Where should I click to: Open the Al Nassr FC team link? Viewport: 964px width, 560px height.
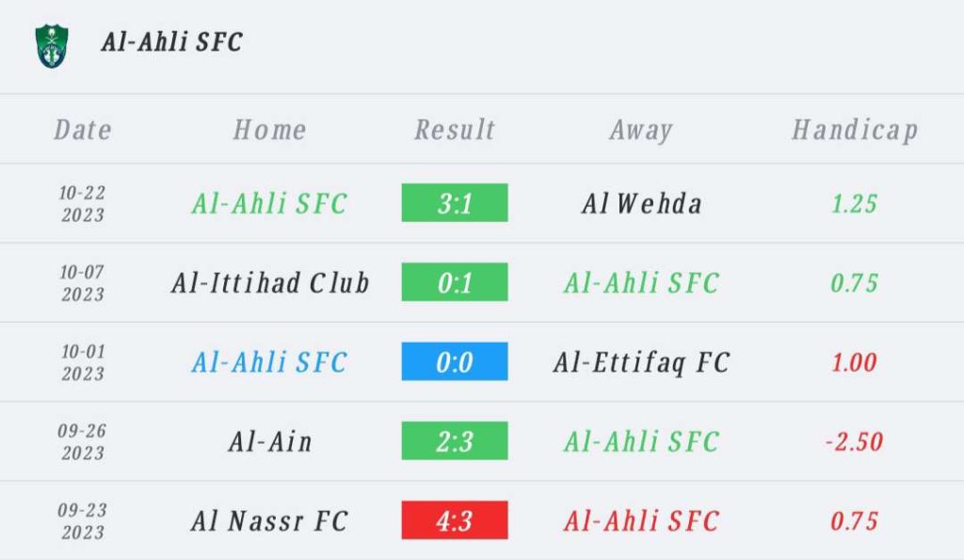tap(270, 520)
